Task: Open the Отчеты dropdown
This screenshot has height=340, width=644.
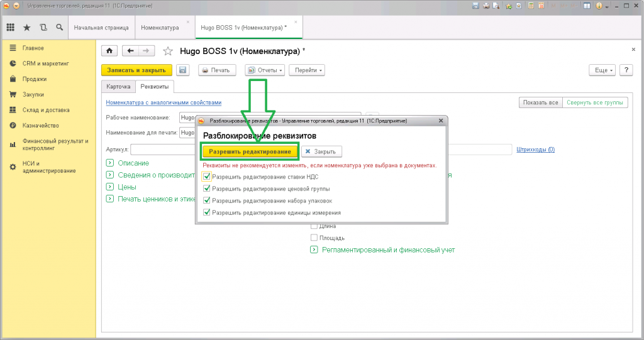Action: 265,70
